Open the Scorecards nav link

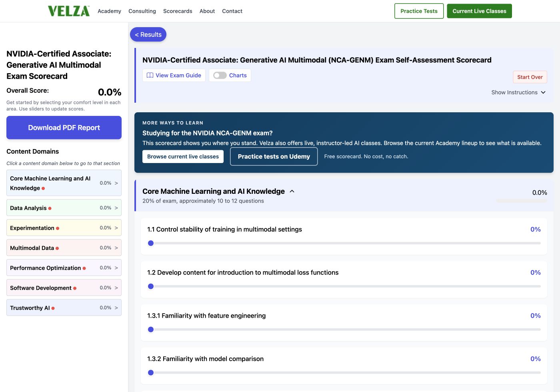[178, 11]
